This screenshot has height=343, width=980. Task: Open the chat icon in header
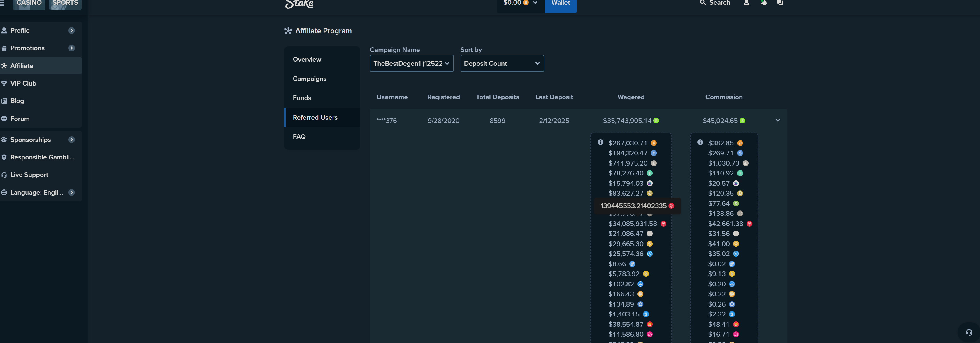780,3
